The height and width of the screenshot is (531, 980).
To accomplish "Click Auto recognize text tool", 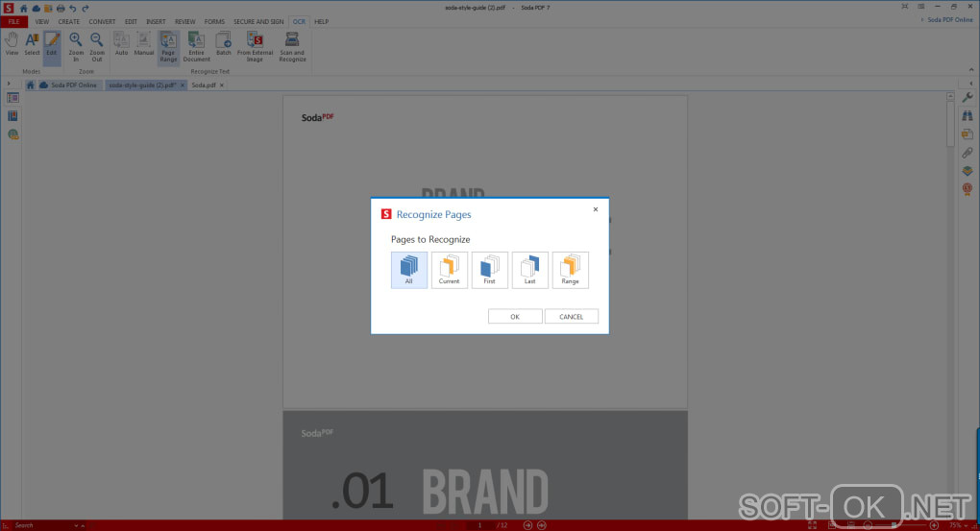I will point(121,44).
